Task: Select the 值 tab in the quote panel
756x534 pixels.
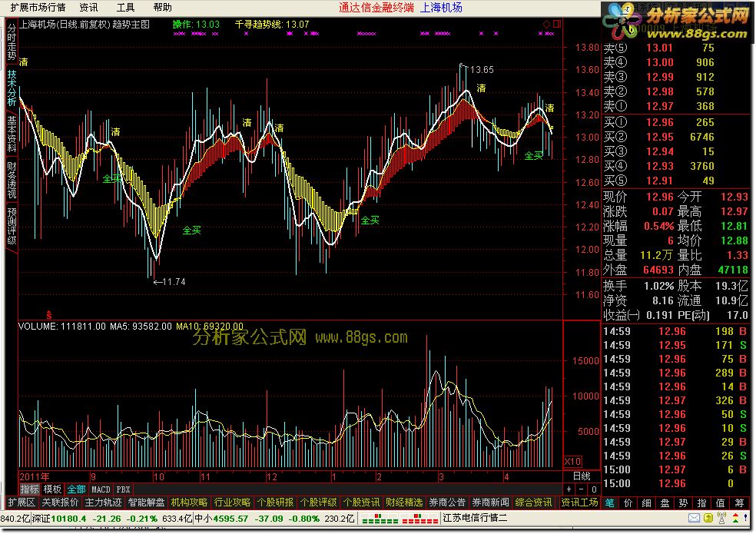Action: click(x=721, y=502)
